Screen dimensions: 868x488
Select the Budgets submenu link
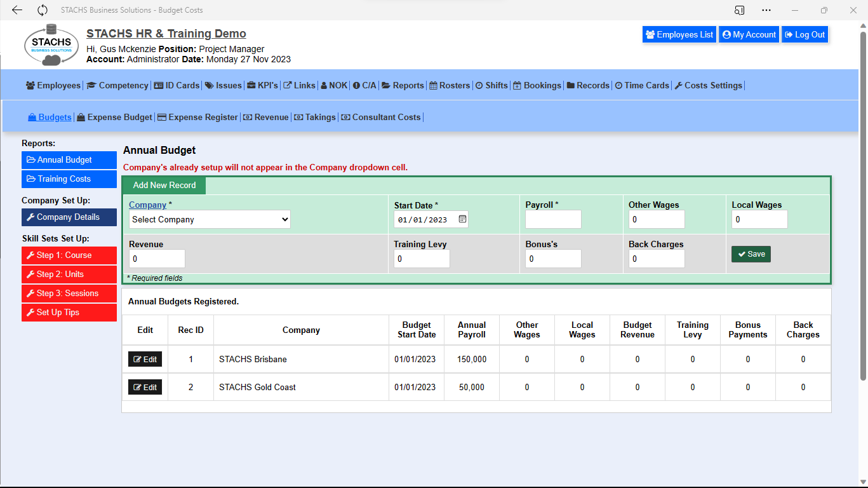click(50, 117)
